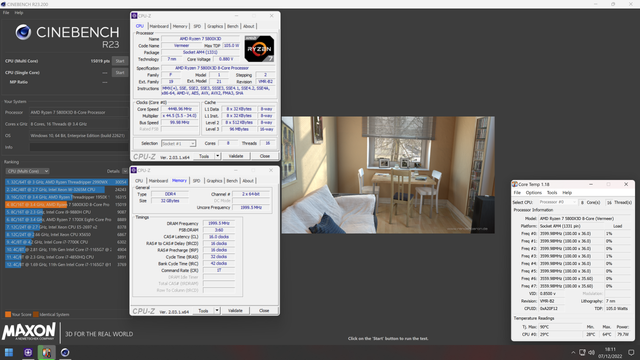Viewport: 640px width, 360px height.
Task: Click the Cinebench R23 logo icon
Action: point(23,32)
